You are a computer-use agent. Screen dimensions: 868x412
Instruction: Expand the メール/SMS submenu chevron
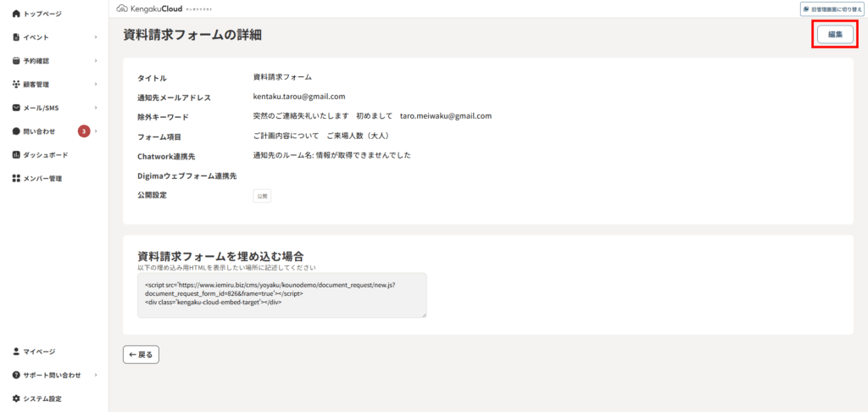[96, 108]
